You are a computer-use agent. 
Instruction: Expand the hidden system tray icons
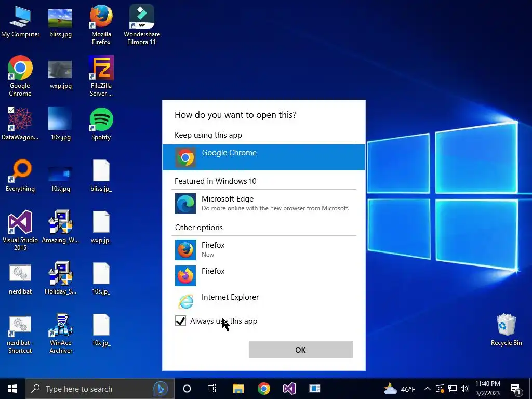click(x=428, y=389)
